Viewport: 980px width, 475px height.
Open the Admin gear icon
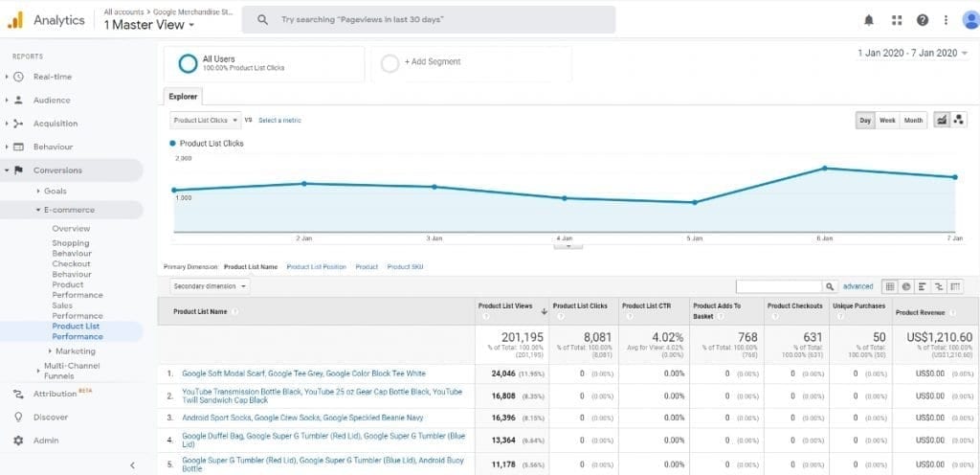coord(19,441)
